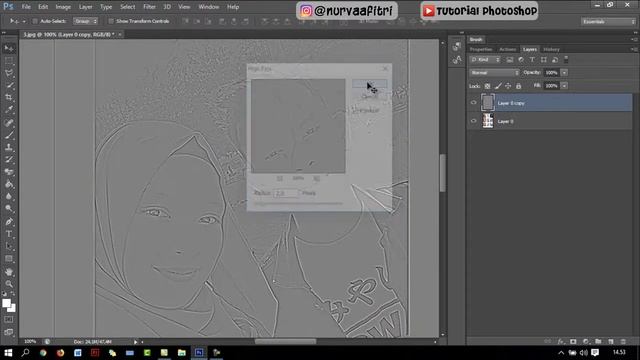The image size is (640, 360).
Task: Filter layers by shape layer icon
Action: [544, 60]
